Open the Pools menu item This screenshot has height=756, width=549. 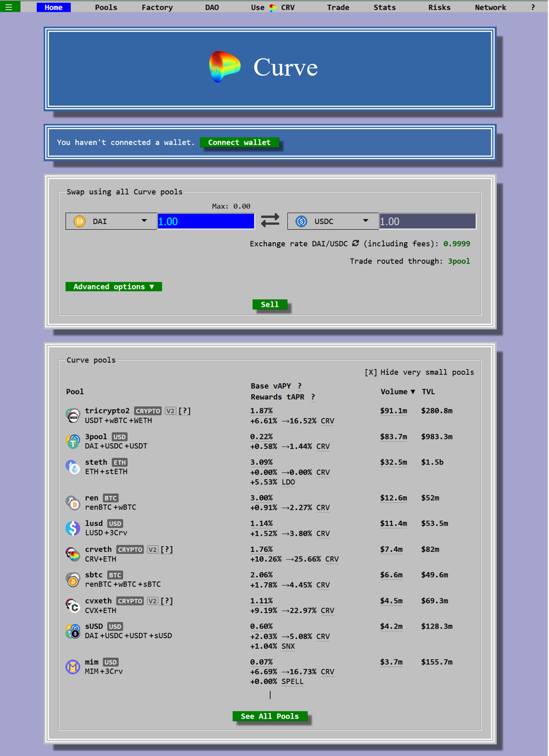tap(106, 7)
